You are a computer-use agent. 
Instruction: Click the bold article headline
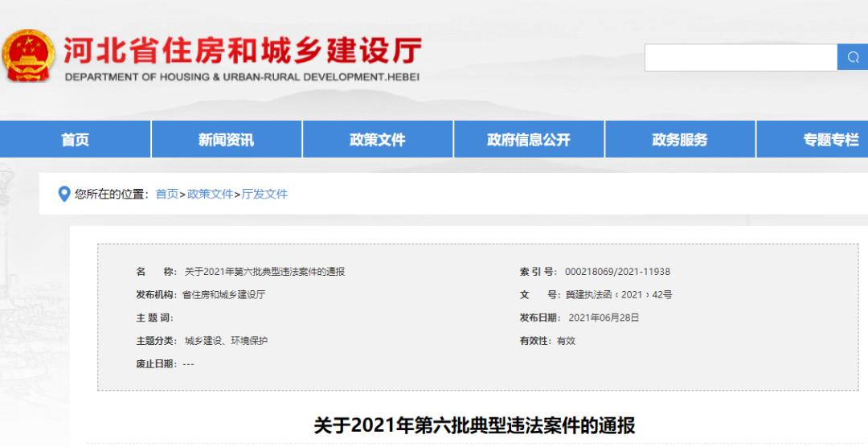point(474,425)
